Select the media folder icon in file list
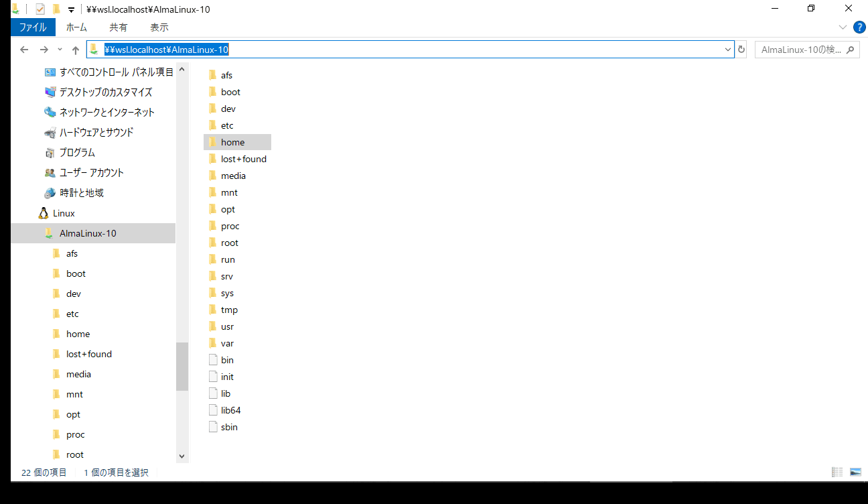The image size is (868, 504). pos(213,176)
